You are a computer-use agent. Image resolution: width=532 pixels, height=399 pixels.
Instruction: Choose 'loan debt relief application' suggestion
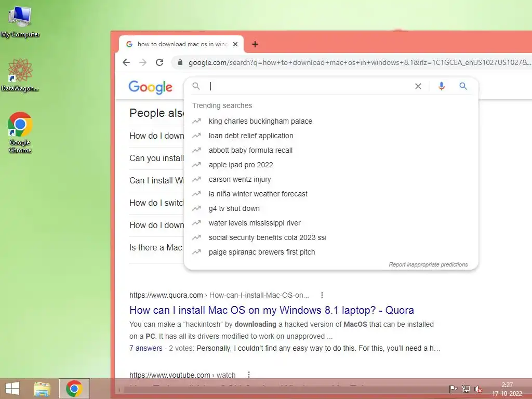point(331,136)
